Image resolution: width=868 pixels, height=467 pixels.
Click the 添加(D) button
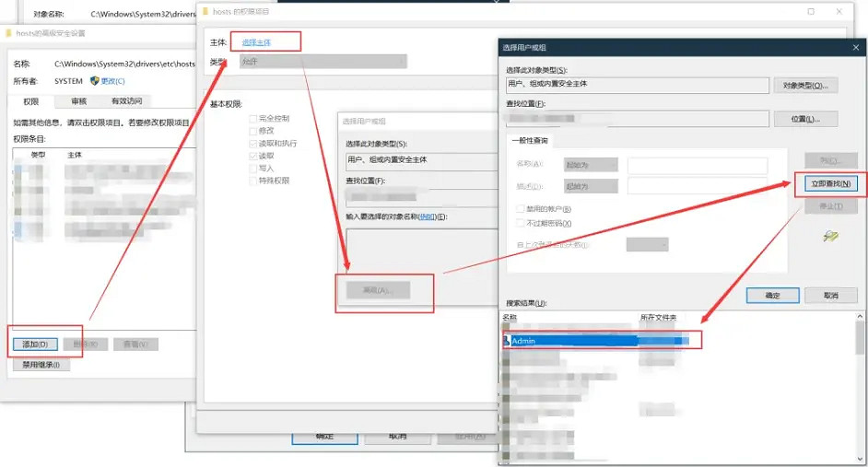pyautogui.click(x=36, y=344)
